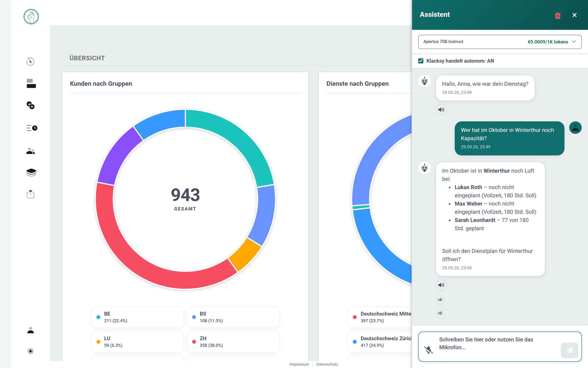588x368 pixels.
Task: Click the ÜBERSICHT section title
Action: [x=87, y=58]
